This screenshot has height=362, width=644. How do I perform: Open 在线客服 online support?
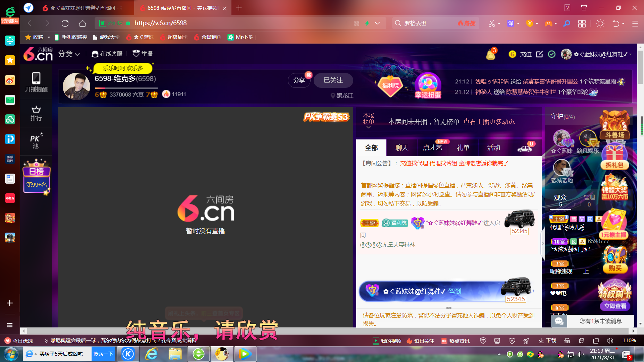point(107,54)
